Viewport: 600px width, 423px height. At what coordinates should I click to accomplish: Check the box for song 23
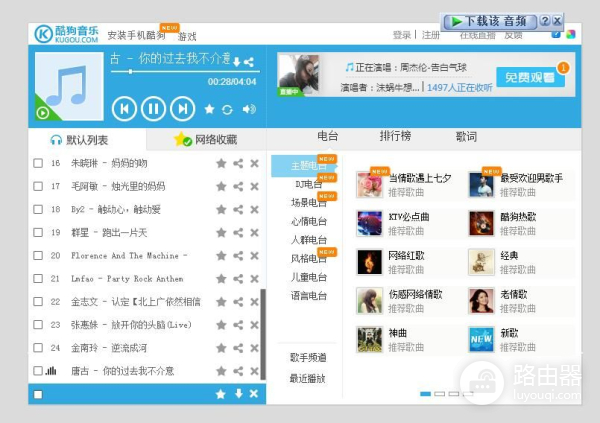pos(38,325)
